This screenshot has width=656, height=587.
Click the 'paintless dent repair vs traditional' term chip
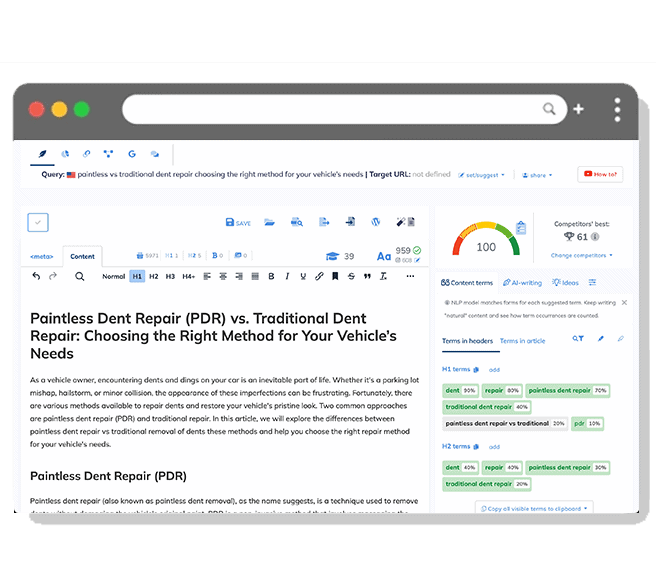[x=505, y=423]
